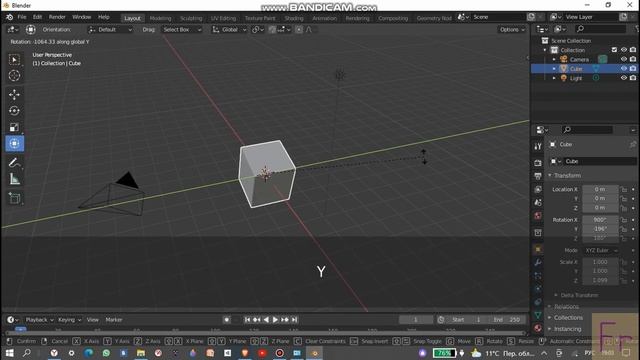Switch to the UV Editing workspace tab
This screenshot has height=360, width=640.
pos(223,18)
